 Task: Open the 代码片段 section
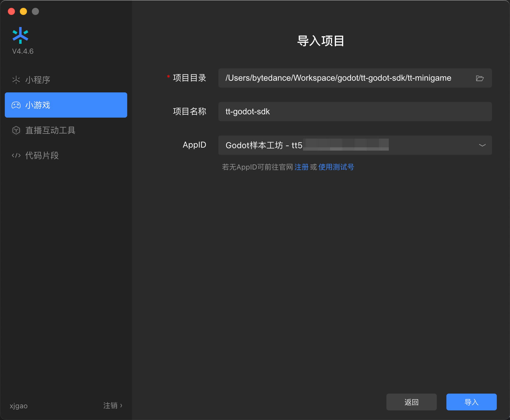(42, 155)
